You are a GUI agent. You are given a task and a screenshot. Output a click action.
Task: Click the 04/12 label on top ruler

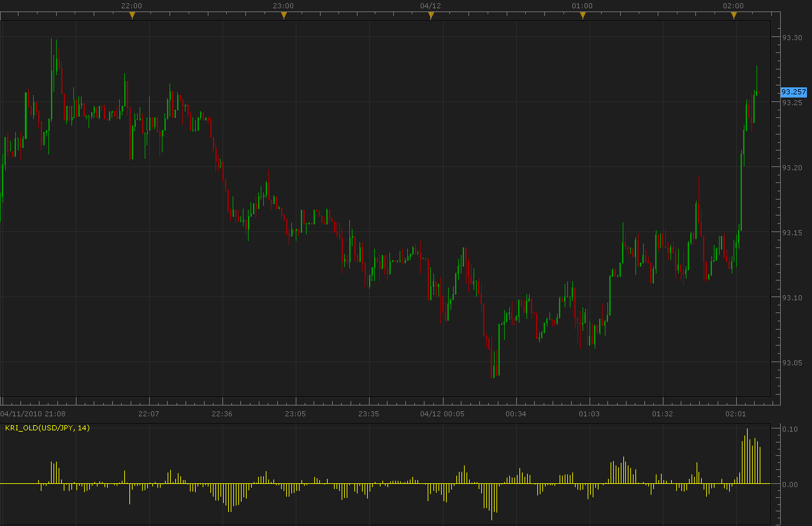[431, 6]
